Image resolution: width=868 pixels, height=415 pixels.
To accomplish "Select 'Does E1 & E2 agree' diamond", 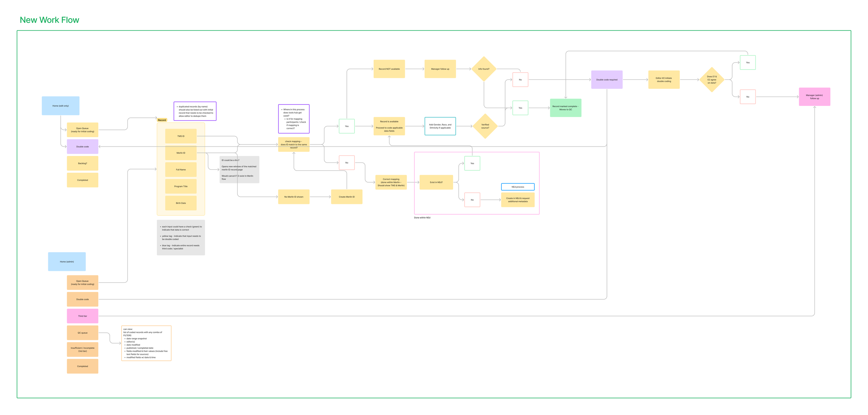I will click(711, 80).
